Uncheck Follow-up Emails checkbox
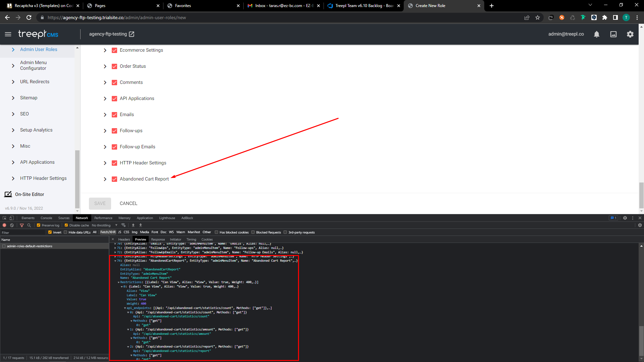Image resolution: width=644 pixels, height=362 pixels. pos(114,147)
